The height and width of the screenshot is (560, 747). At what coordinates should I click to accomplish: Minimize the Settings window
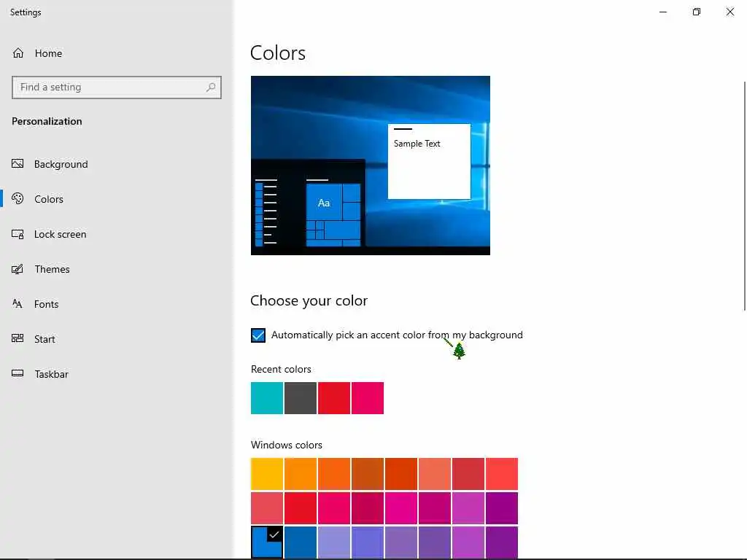tap(662, 12)
